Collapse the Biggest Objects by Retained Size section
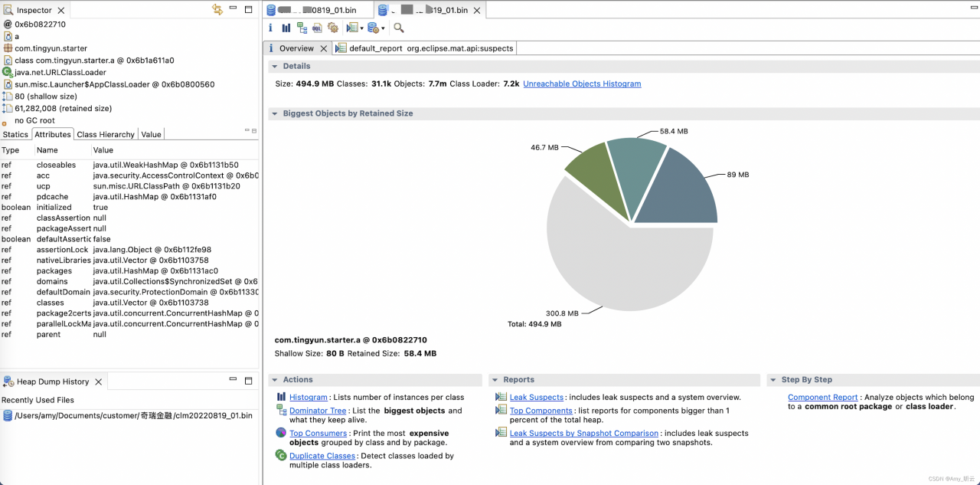The width and height of the screenshot is (980, 485). click(x=274, y=113)
